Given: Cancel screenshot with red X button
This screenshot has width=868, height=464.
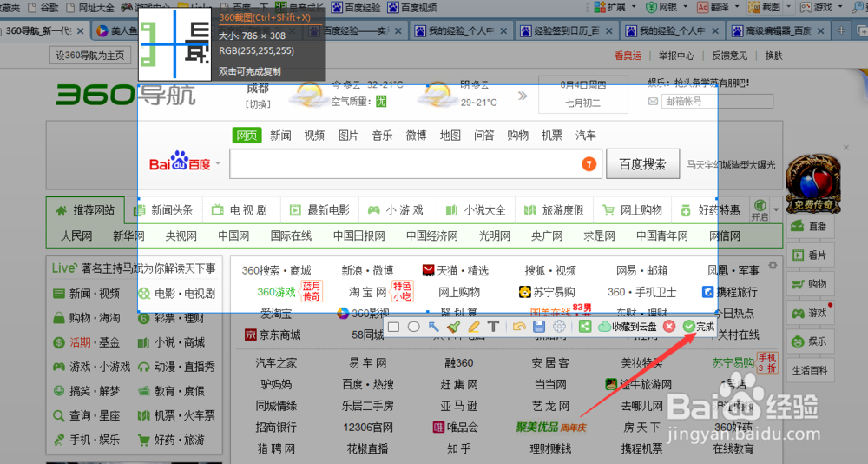Looking at the screenshot, I should [x=668, y=327].
